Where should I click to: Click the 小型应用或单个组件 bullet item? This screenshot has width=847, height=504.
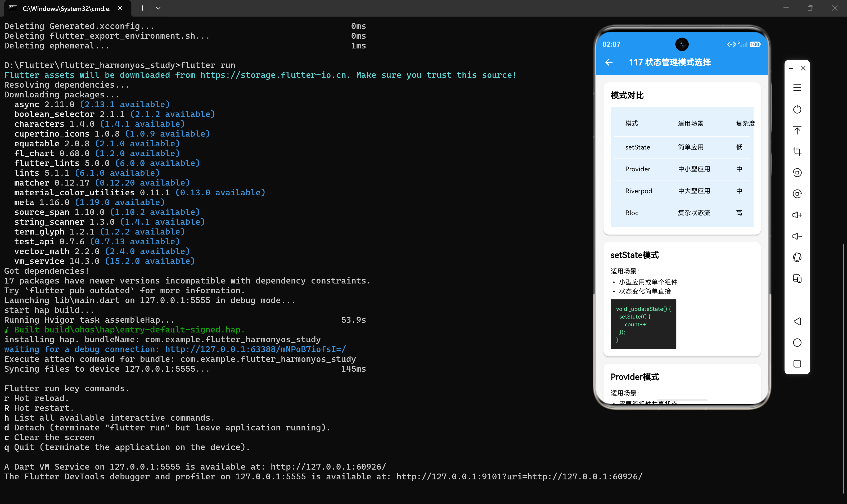(x=648, y=282)
